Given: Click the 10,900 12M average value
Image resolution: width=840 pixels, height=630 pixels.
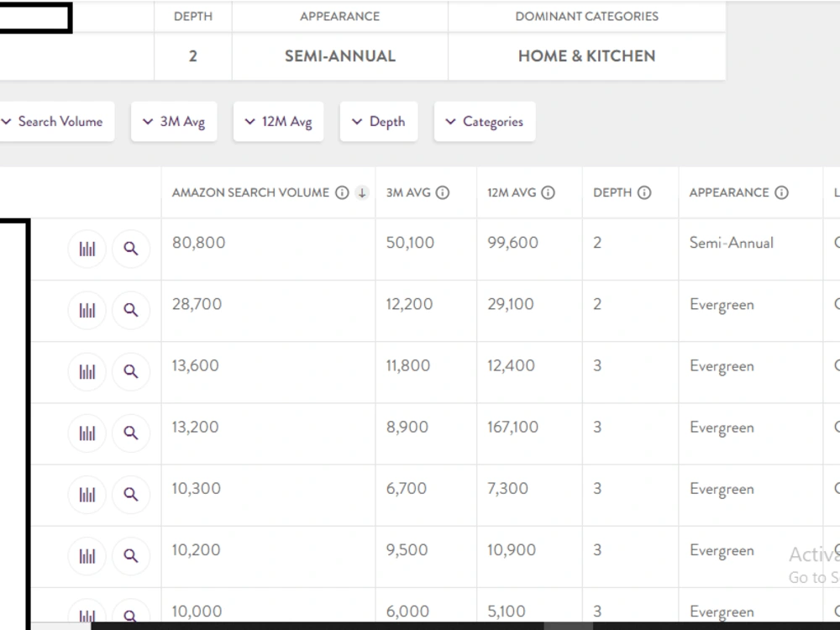Looking at the screenshot, I should pyautogui.click(x=512, y=550).
